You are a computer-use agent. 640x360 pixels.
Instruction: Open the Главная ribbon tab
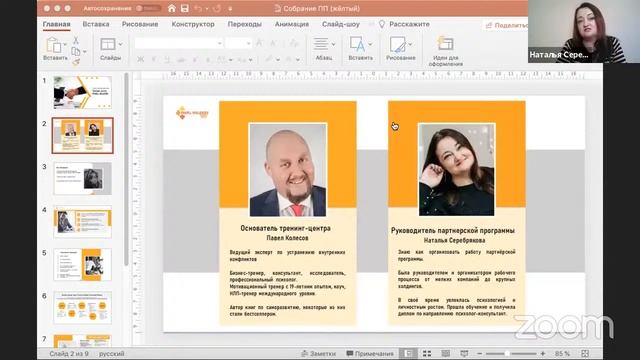[56, 24]
